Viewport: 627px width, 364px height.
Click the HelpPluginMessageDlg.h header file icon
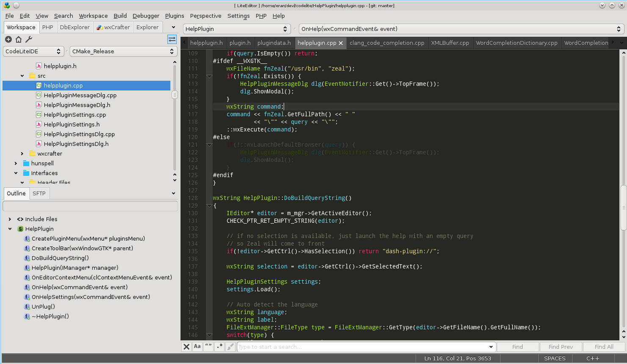coord(39,105)
